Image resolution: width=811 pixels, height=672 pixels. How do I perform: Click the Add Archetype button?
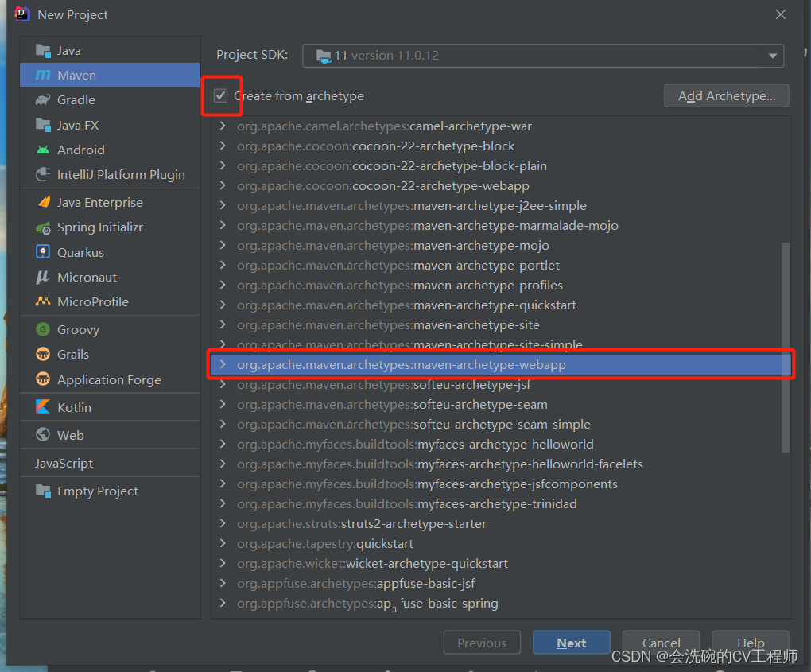coord(726,95)
